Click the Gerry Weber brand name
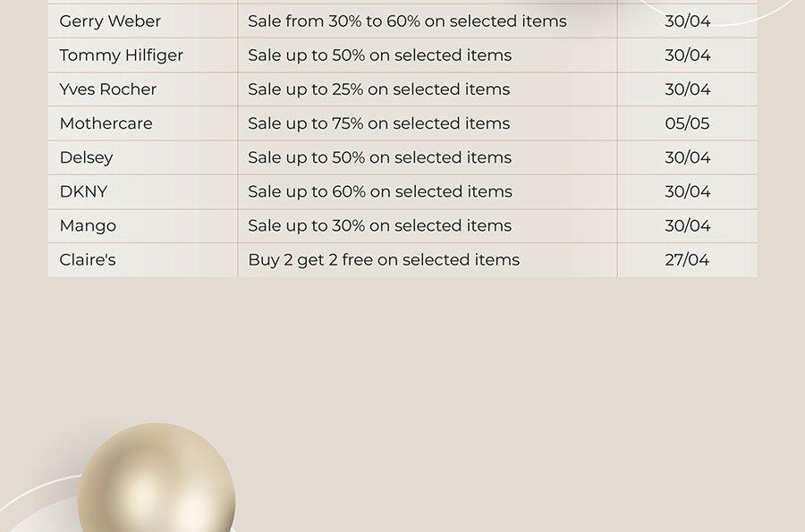This screenshot has width=805, height=532. click(110, 21)
